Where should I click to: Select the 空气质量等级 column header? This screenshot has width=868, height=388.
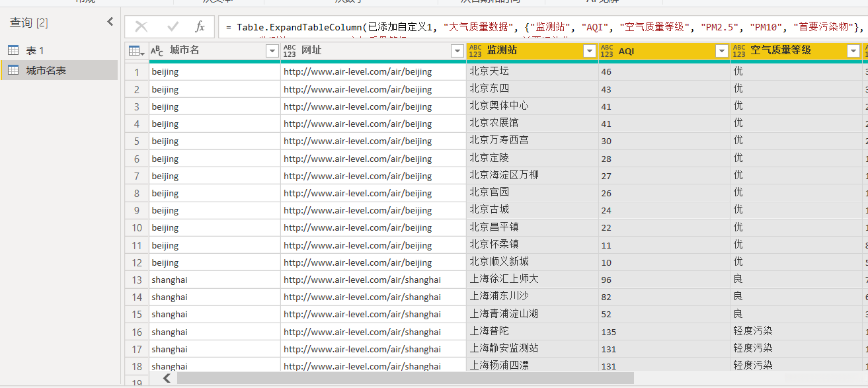point(796,51)
